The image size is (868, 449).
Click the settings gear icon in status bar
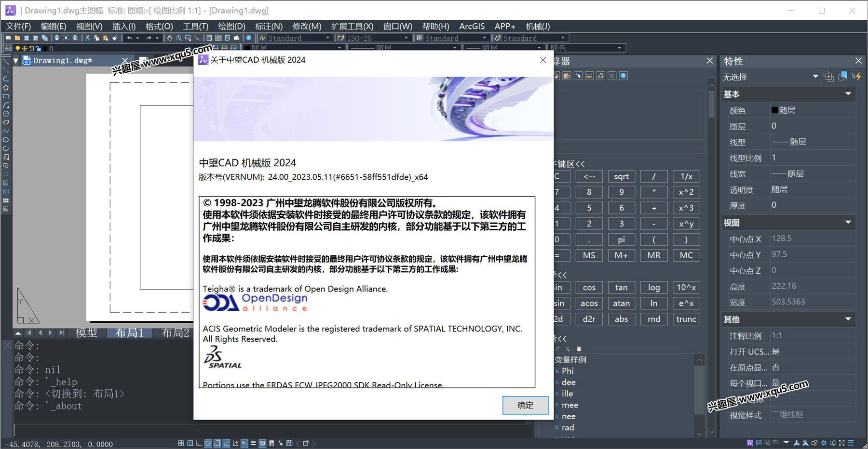click(x=824, y=443)
